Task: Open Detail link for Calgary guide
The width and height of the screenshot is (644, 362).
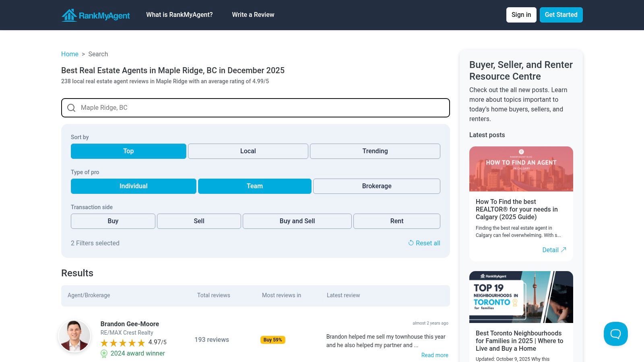Action: pos(554,250)
